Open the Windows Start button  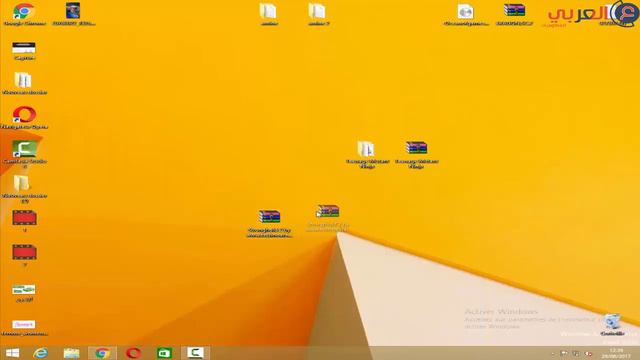12,353
